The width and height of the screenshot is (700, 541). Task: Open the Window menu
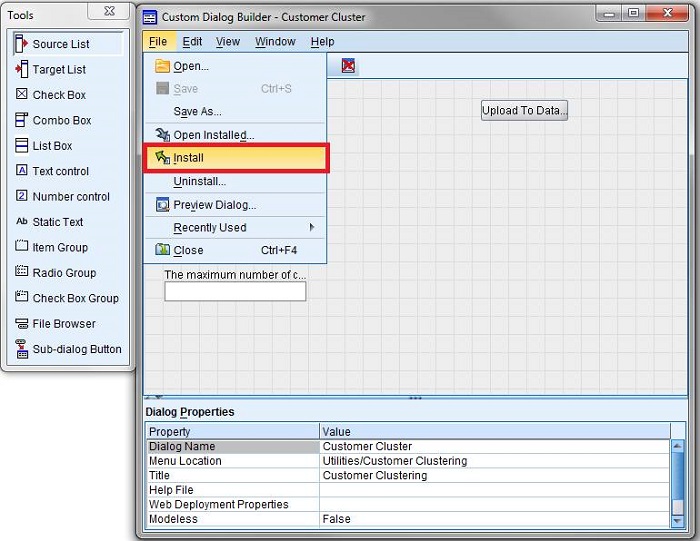[275, 42]
